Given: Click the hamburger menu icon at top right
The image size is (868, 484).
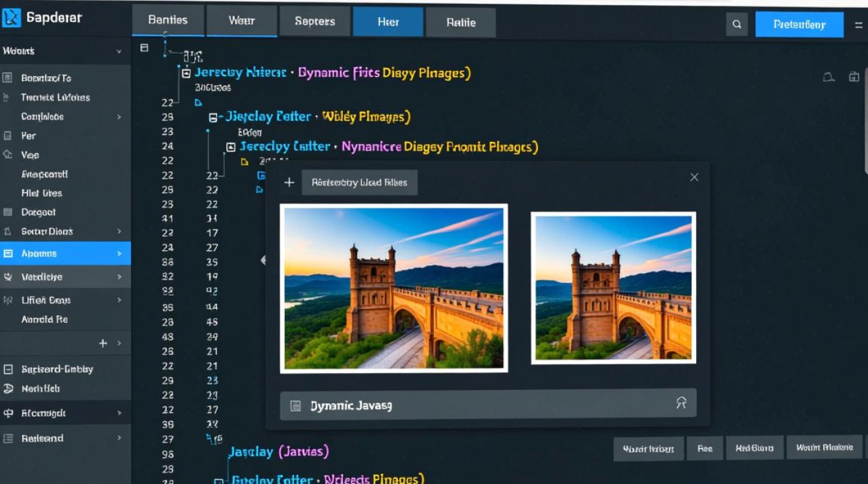Looking at the screenshot, I should pyautogui.click(x=858, y=25).
